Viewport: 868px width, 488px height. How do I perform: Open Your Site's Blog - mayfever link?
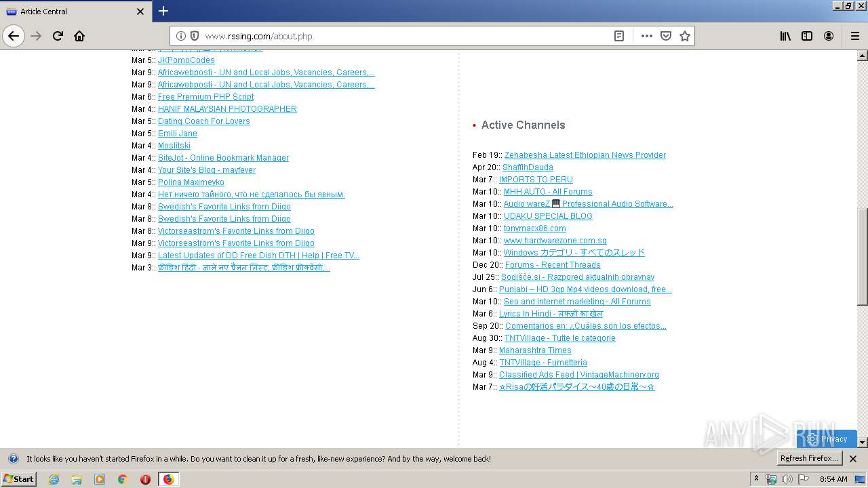coord(207,170)
